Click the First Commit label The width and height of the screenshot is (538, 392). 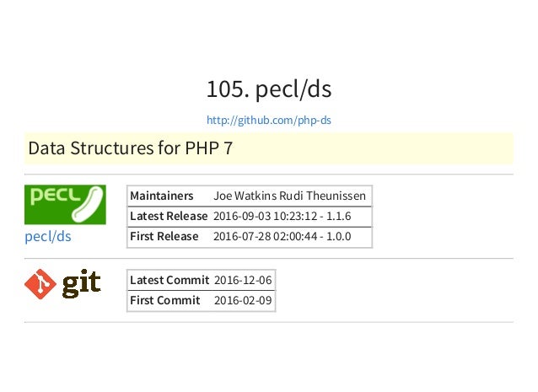[165, 300]
